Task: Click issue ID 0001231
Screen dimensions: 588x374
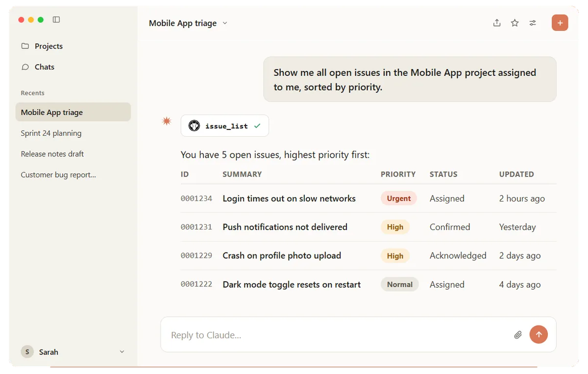Action: click(x=196, y=227)
